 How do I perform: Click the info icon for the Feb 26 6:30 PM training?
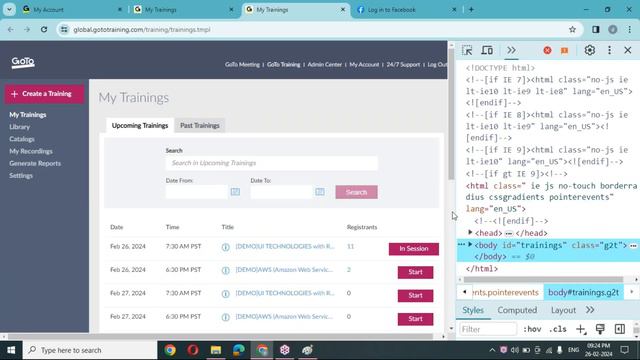pos(225,271)
